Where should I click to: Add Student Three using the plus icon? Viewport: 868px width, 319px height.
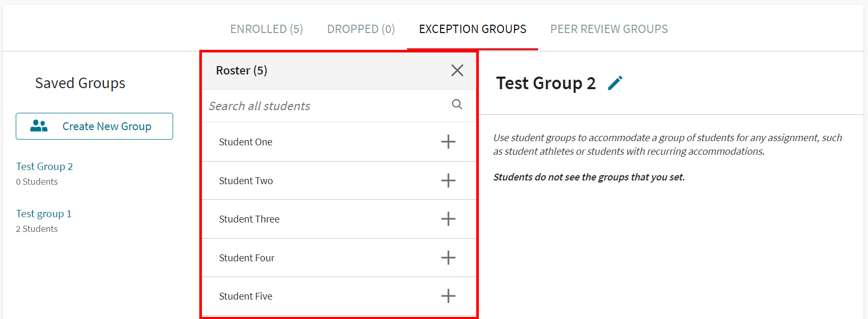click(x=448, y=219)
